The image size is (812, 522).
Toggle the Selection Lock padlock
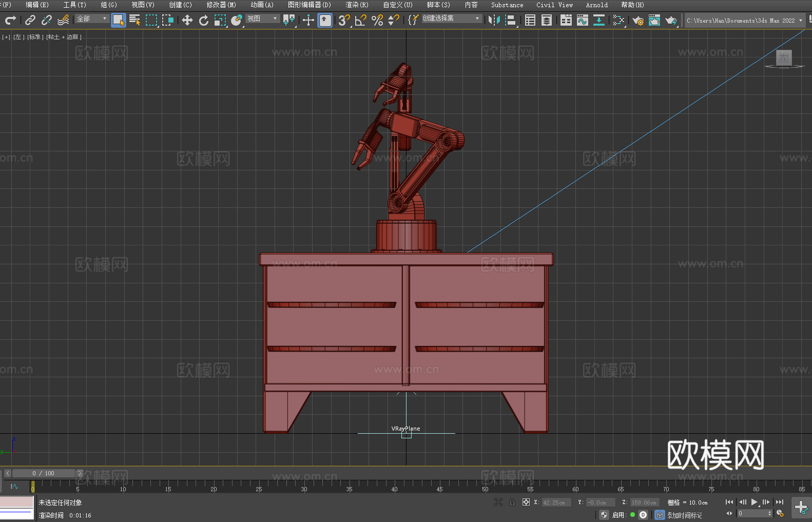512,502
